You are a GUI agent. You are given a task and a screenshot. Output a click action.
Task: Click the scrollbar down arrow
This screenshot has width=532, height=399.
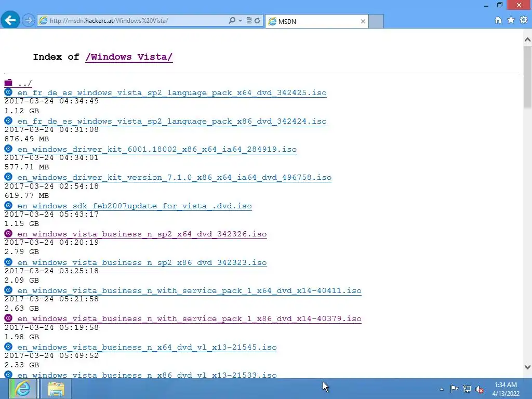click(x=527, y=367)
